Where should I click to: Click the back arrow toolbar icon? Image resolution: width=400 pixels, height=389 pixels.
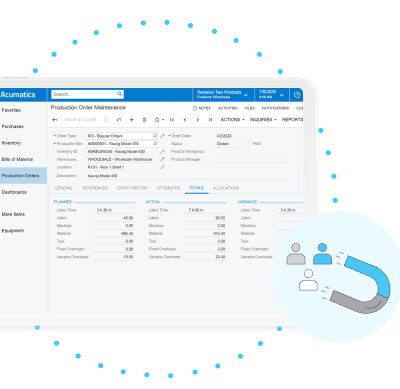coord(55,120)
